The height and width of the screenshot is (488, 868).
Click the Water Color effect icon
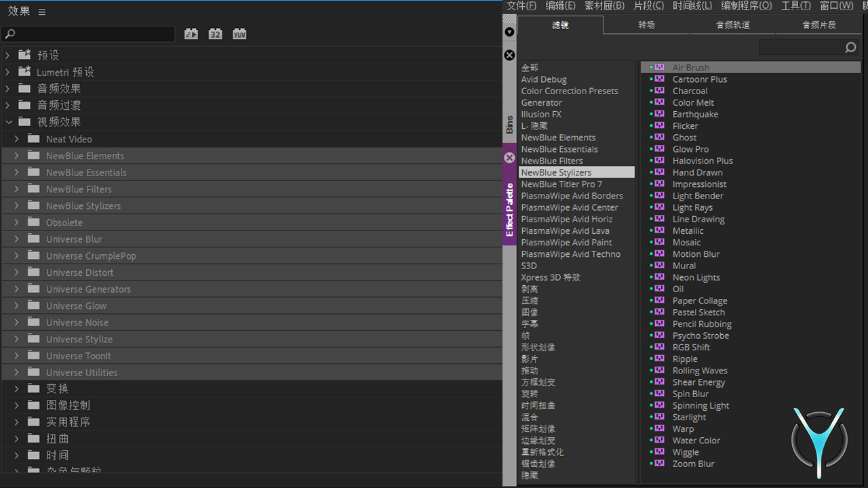(659, 440)
